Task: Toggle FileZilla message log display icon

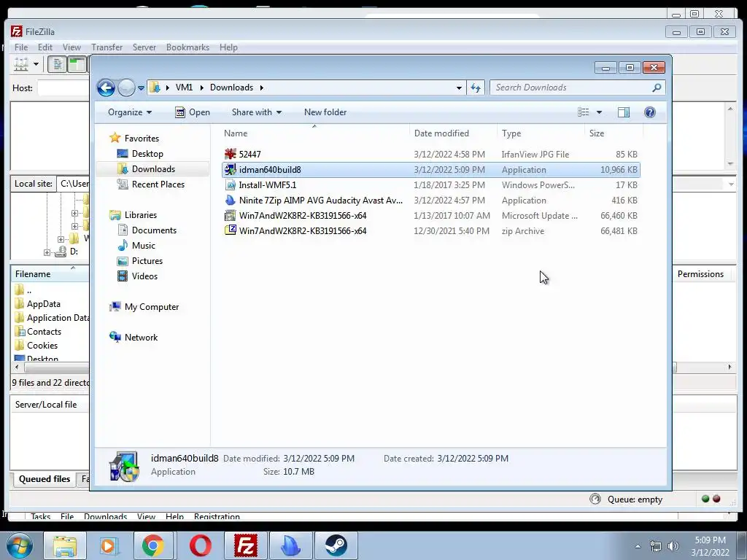Action: pyautogui.click(x=57, y=64)
